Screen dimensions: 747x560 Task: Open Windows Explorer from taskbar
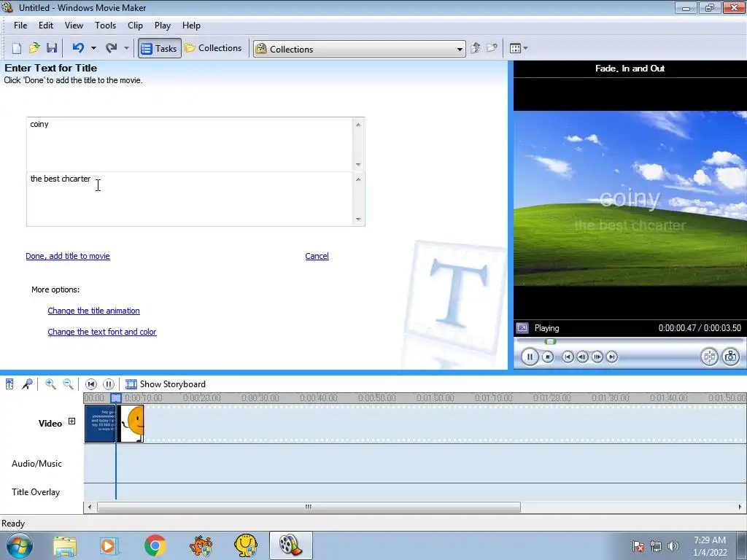click(x=65, y=545)
